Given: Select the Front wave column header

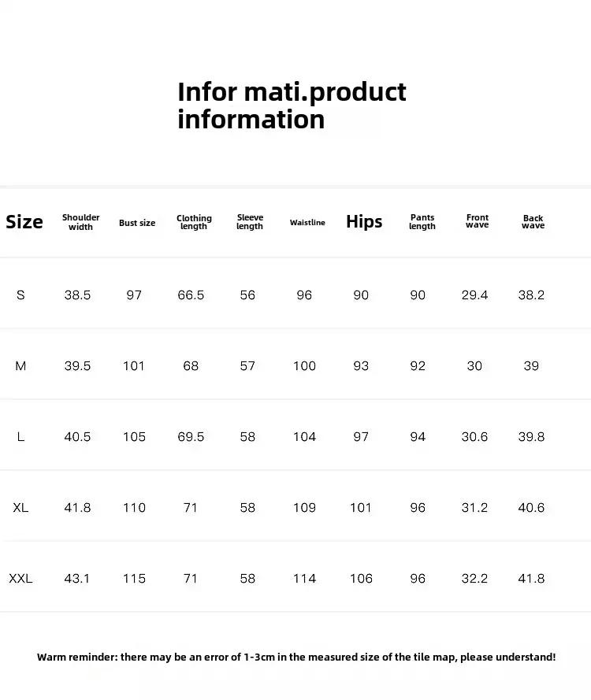Looking at the screenshot, I should point(478,221).
